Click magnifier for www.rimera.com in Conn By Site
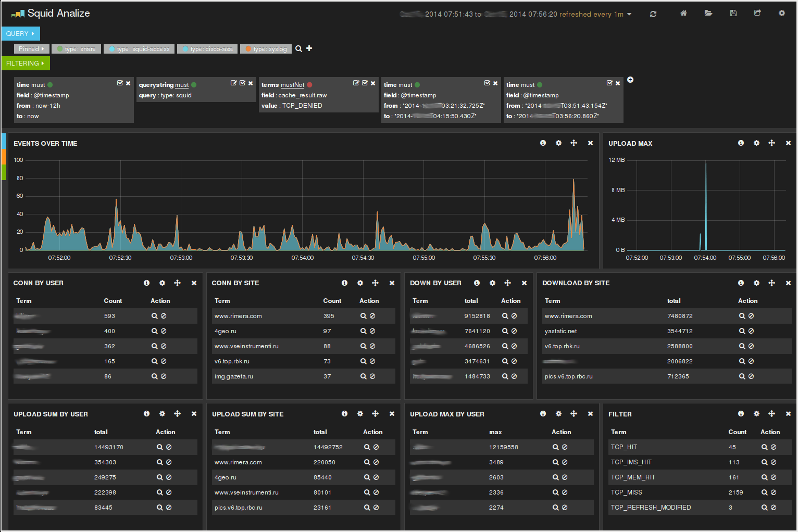This screenshot has width=798, height=532. coord(363,316)
